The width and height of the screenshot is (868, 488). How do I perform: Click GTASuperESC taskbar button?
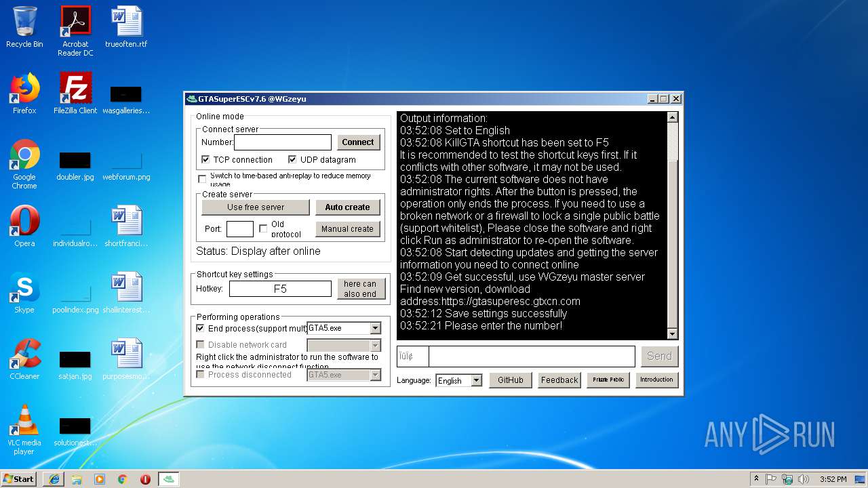point(169,479)
